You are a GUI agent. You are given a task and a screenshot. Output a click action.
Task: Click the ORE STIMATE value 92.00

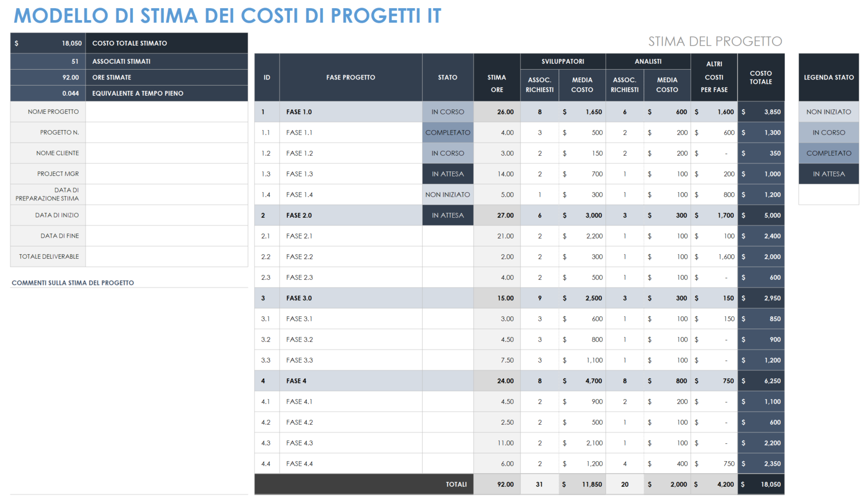point(70,77)
